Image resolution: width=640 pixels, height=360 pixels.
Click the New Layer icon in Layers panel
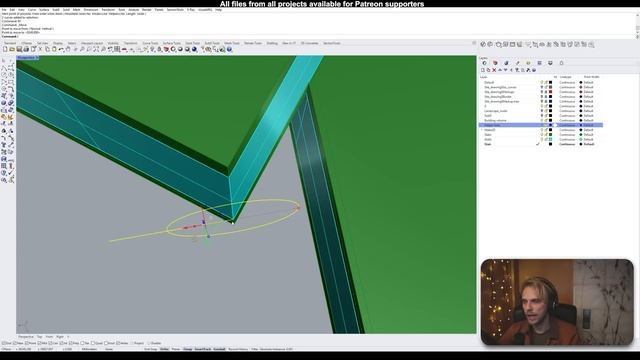pos(483,70)
